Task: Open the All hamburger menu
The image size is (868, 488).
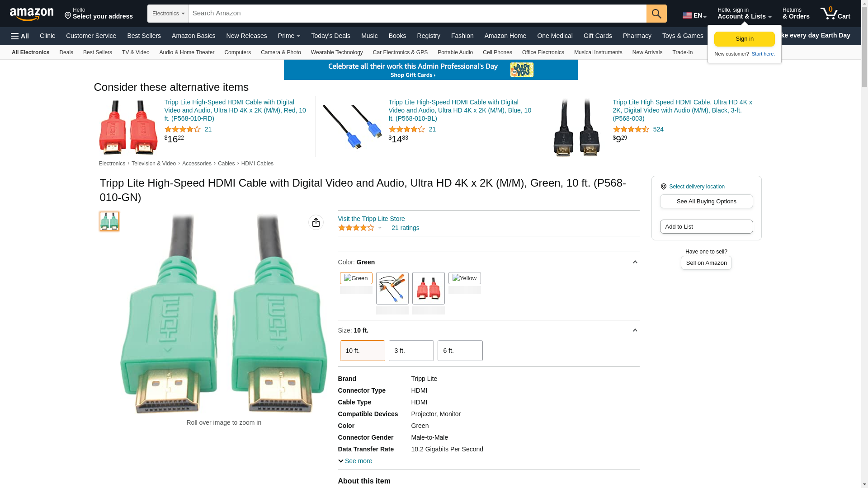Action: tap(20, 36)
